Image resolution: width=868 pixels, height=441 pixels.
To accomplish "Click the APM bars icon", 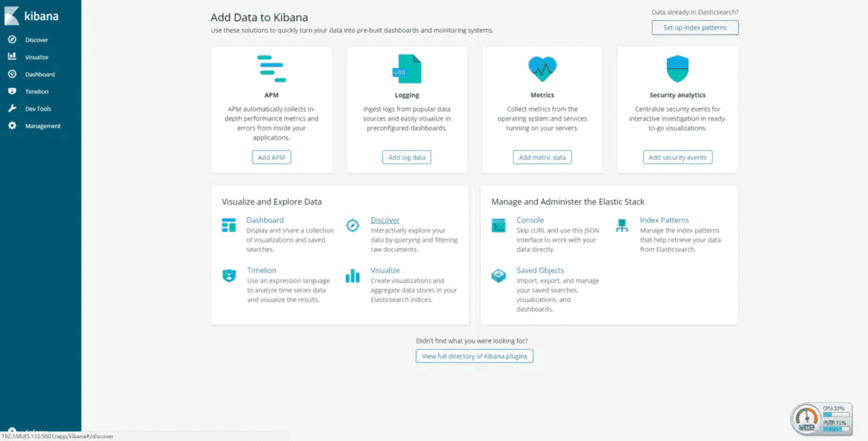I will (272, 69).
